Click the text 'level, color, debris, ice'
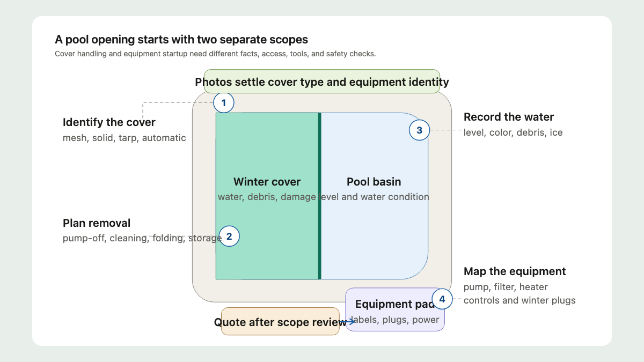The width and height of the screenshot is (644, 362). [x=513, y=132]
